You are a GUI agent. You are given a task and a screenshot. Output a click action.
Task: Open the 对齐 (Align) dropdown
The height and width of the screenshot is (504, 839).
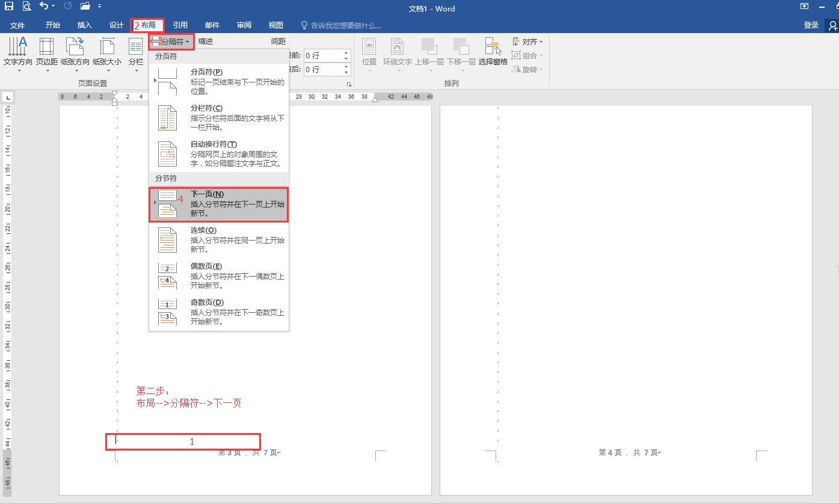tap(527, 41)
